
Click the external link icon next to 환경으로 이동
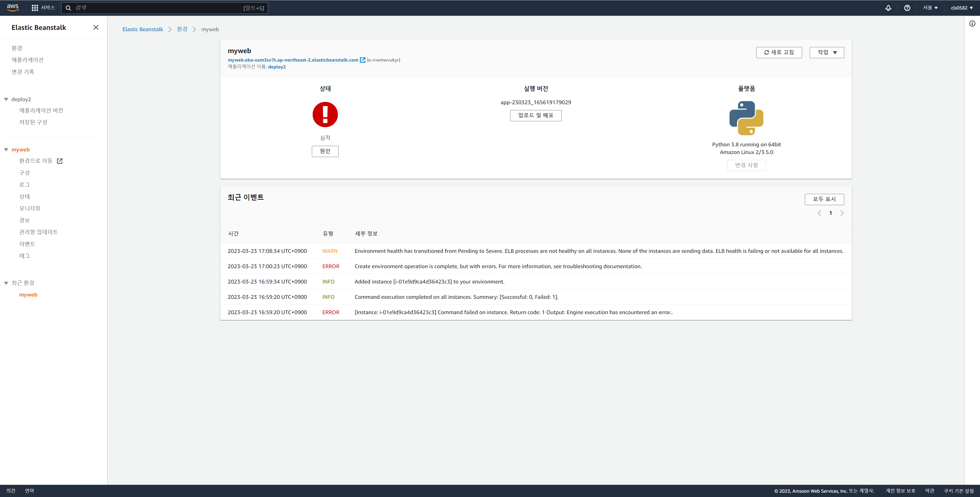(60, 161)
